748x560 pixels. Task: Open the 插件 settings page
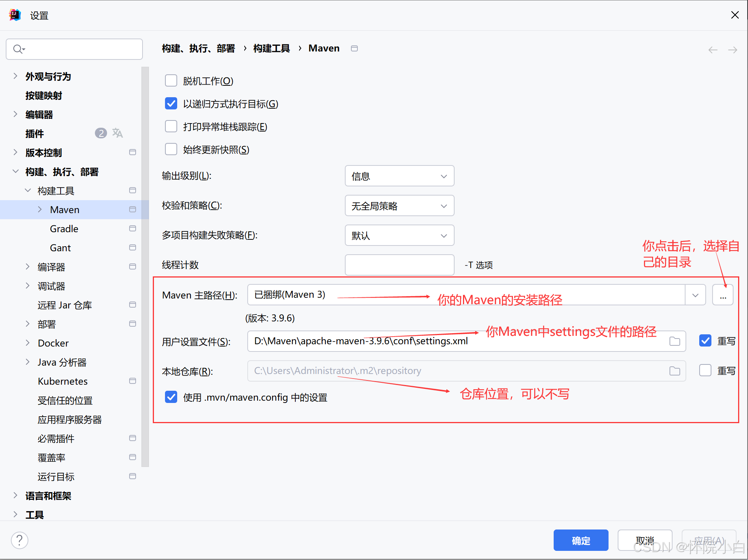(x=35, y=134)
